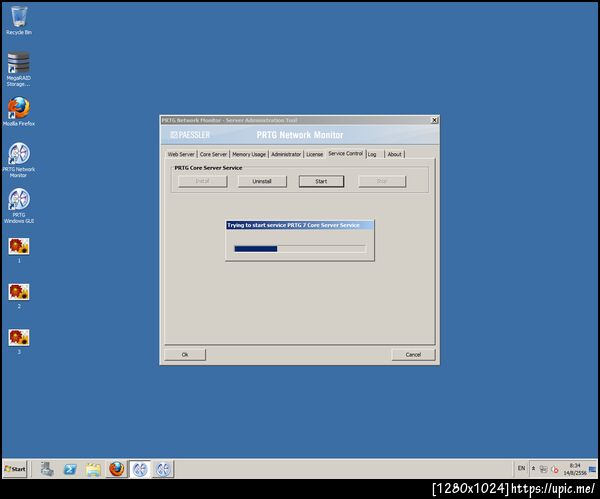Screen dimensions: 600x499
Task: Open the Memory Usage tab
Action: pos(249,154)
